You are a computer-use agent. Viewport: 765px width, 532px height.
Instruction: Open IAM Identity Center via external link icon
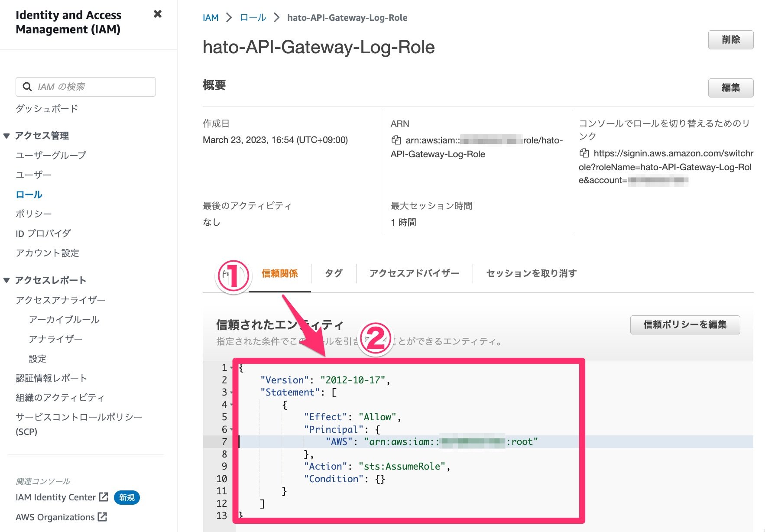pos(104,497)
